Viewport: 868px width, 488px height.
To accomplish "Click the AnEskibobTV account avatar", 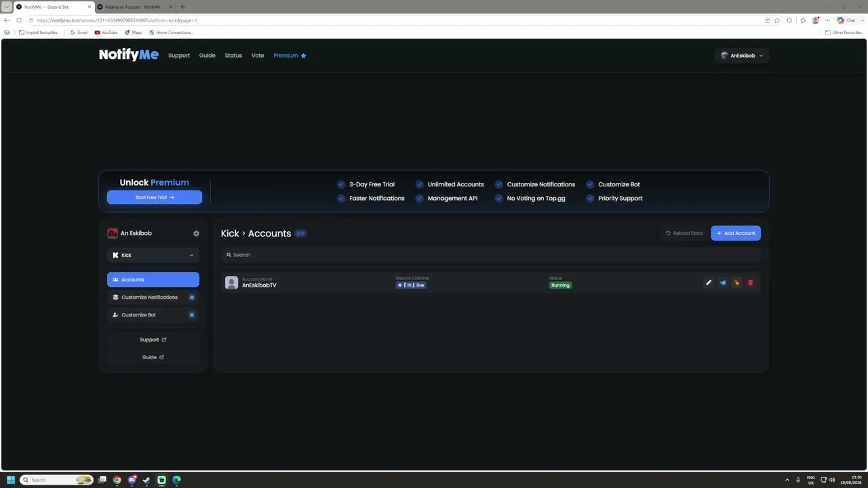I will click(x=231, y=283).
